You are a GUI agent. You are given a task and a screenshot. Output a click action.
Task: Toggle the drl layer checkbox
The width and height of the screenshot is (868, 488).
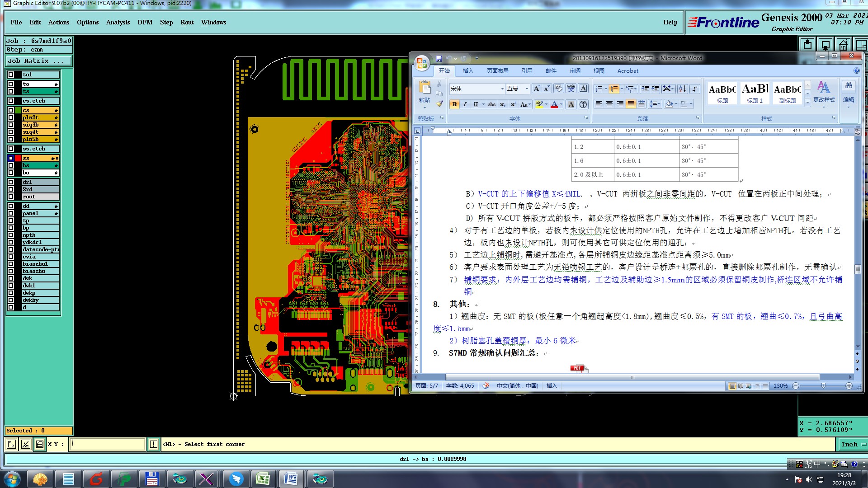11,182
